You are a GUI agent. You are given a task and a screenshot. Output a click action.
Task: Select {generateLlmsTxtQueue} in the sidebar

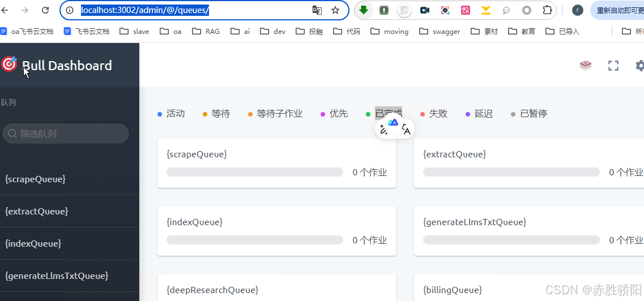57,276
